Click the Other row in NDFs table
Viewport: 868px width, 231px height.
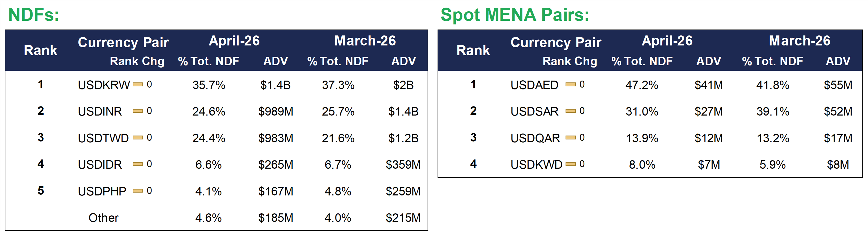tap(216, 217)
